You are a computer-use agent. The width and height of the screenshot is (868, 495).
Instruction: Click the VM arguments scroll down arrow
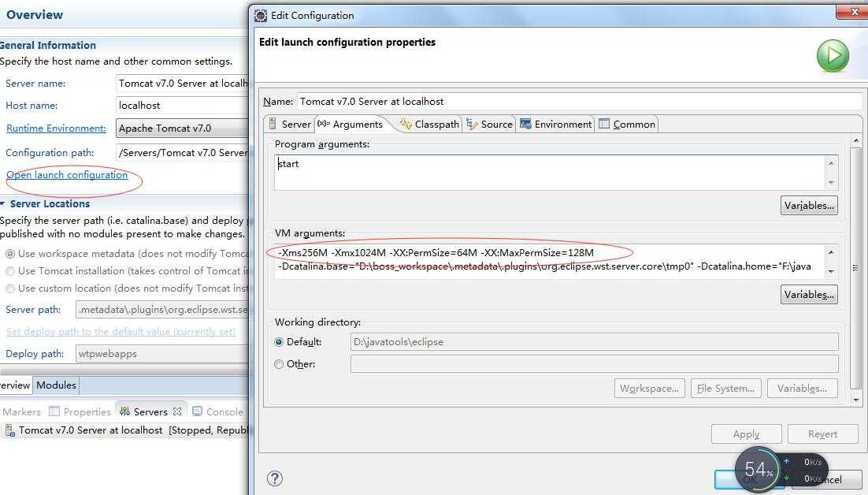831,271
